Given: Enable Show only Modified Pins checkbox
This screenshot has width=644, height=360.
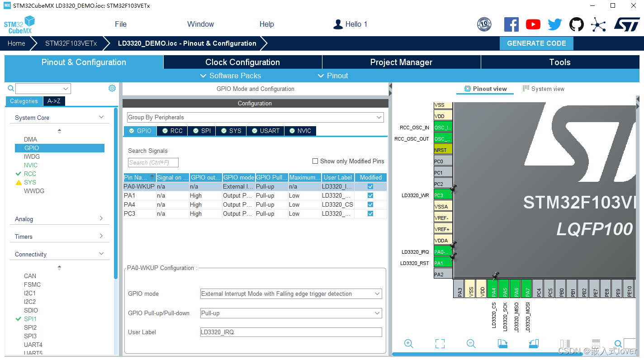Looking at the screenshot, I should tap(315, 161).
